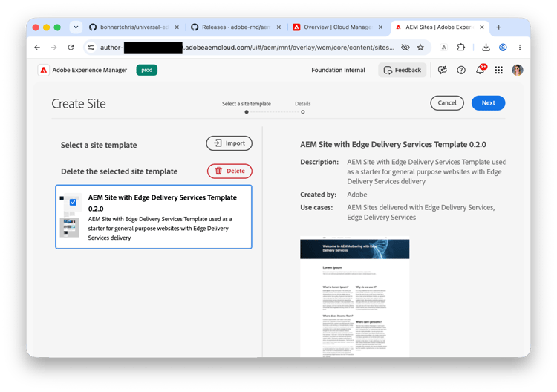Select the Edge Delivery Services Template 0.2.0 card title
Screen dimensions: 557x392
pyautogui.click(x=163, y=203)
